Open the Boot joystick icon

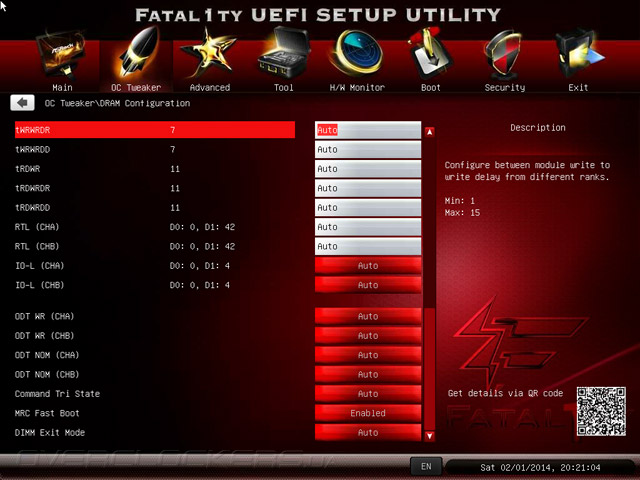click(x=430, y=53)
